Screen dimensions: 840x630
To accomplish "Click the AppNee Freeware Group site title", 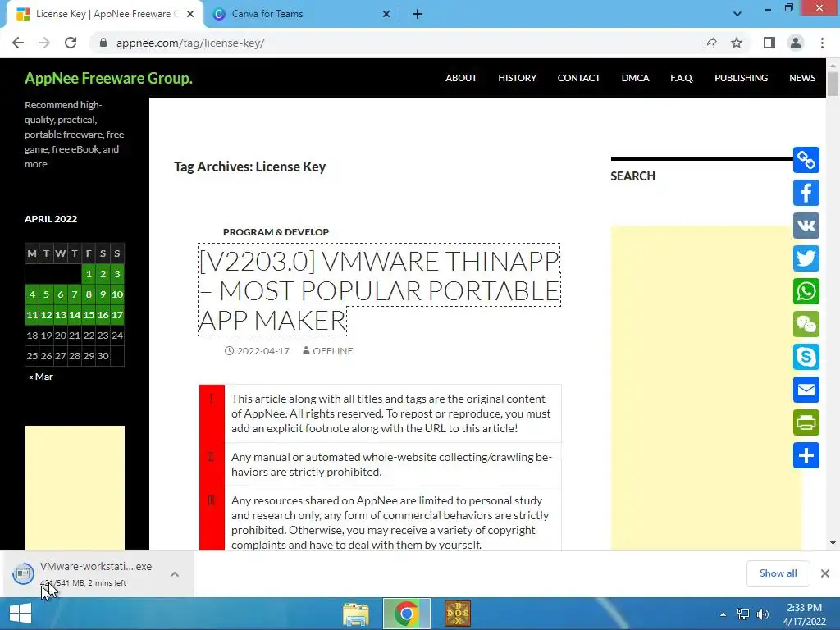I will pos(108,78).
